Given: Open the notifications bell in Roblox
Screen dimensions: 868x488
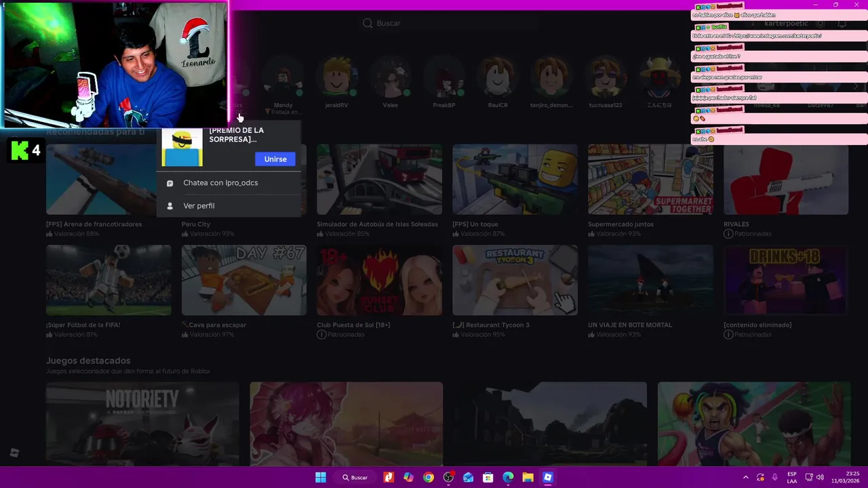Looking at the screenshot, I should 842,24.
